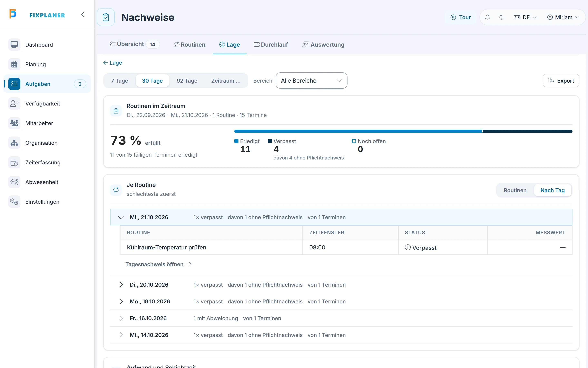Click the Einstellungen gears icon
Image resolution: width=588 pixels, height=368 pixels.
tap(14, 202)
